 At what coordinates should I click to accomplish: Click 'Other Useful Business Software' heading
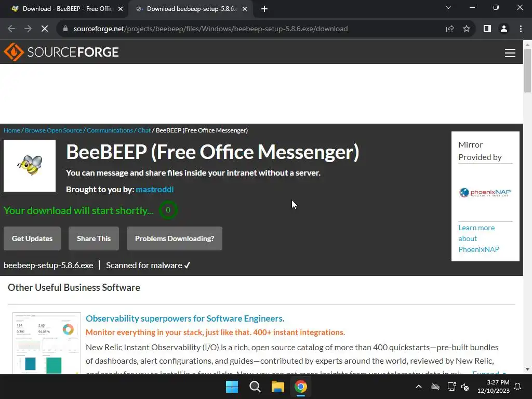74,287
